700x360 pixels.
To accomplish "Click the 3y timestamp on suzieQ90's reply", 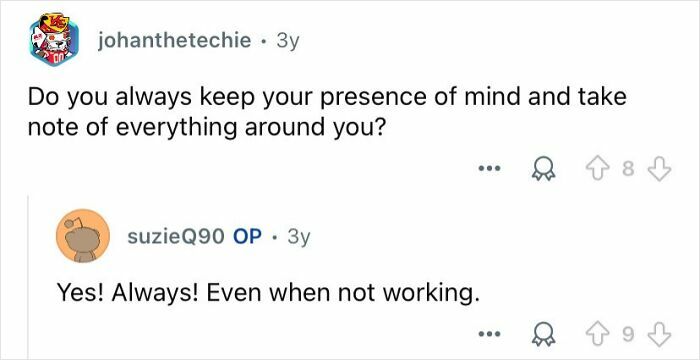I will click(x=299, y=238).
